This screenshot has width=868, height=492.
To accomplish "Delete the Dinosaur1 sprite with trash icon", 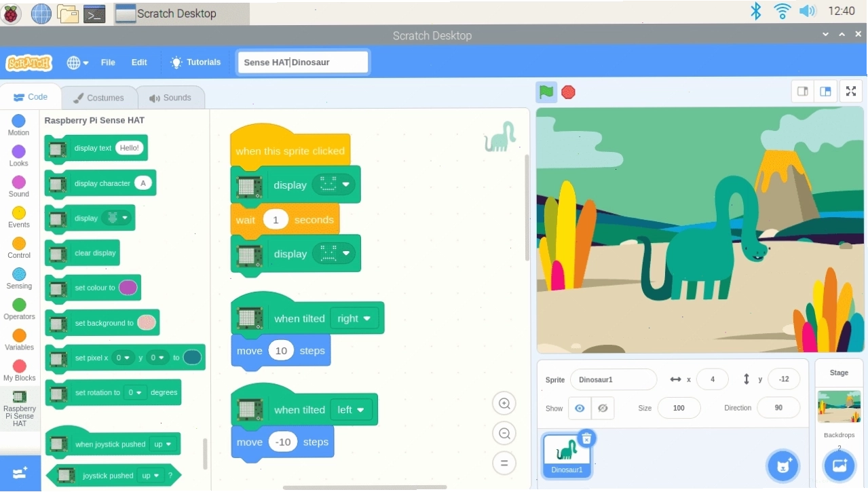I will point(587,438).
